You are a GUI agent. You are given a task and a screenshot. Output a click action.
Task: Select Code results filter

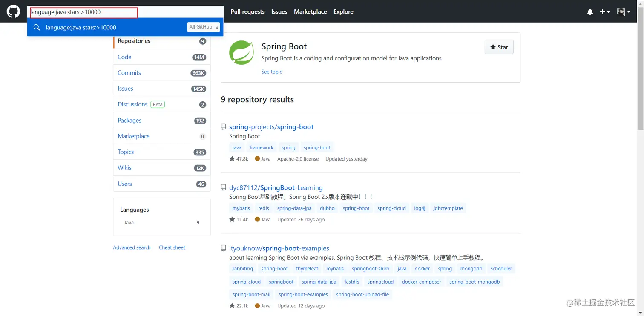(x=162, y=57)
